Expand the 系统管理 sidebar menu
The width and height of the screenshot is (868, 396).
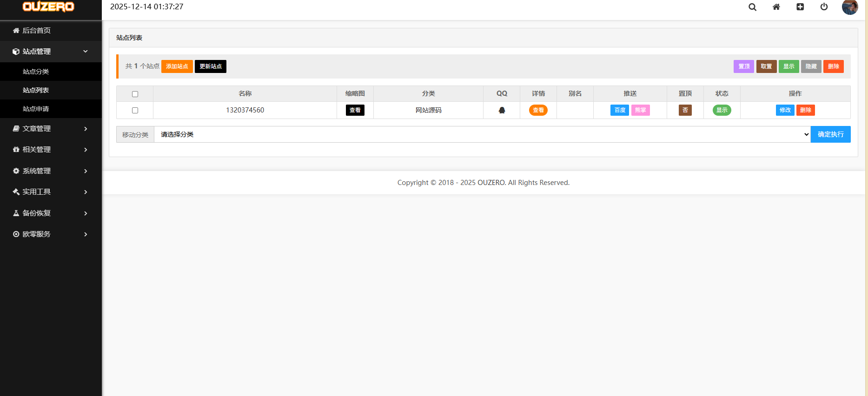(x=50, y=171)
